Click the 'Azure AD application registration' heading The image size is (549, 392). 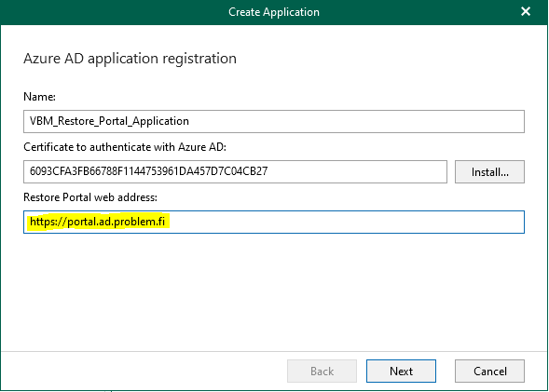click(130, 59)
